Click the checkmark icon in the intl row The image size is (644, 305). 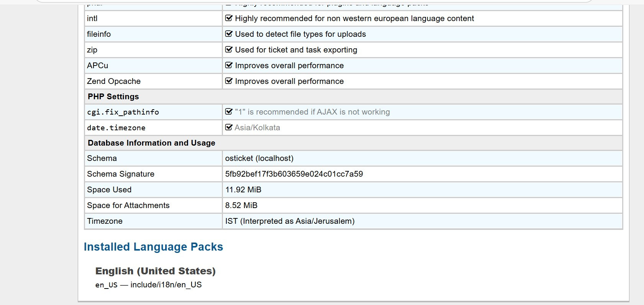[229, 18]
